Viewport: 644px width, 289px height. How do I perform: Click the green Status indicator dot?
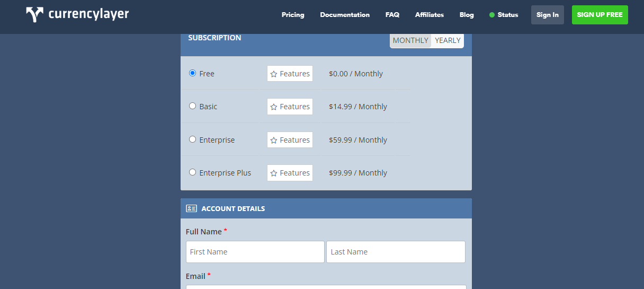point(492,15)
